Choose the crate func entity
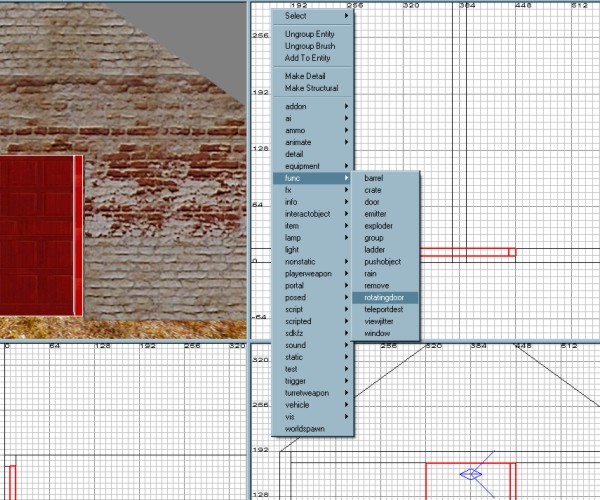Viewport: 600px width, 500px height. coord(373,189)
